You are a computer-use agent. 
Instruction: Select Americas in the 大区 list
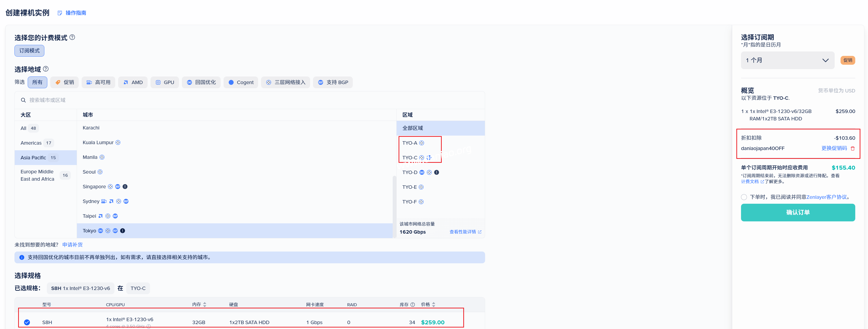point(31,143)
